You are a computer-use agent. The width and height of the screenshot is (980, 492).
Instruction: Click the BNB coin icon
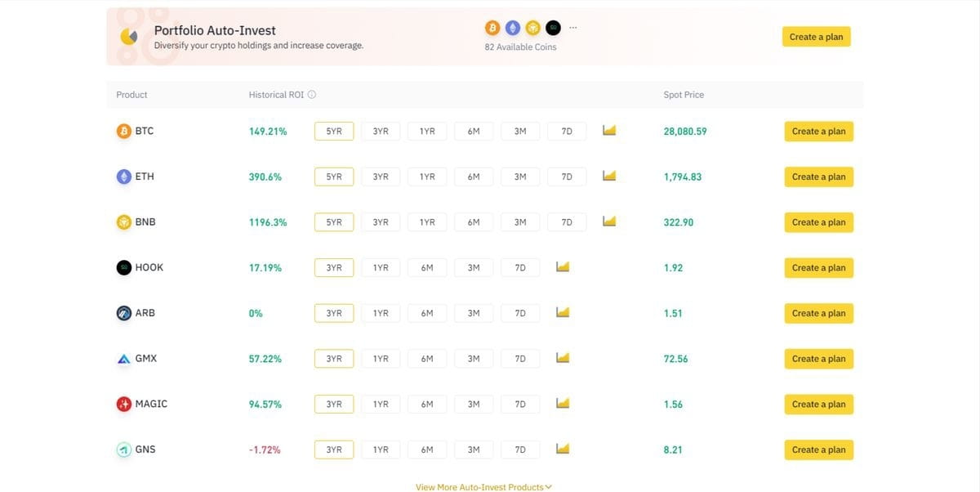pyautogui.click(x=124, y=222)
